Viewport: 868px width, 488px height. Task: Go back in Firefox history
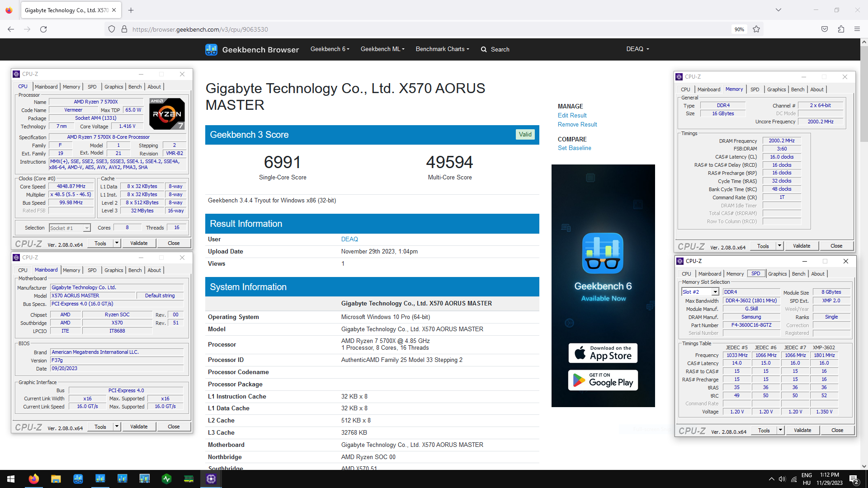coord(11,29)
